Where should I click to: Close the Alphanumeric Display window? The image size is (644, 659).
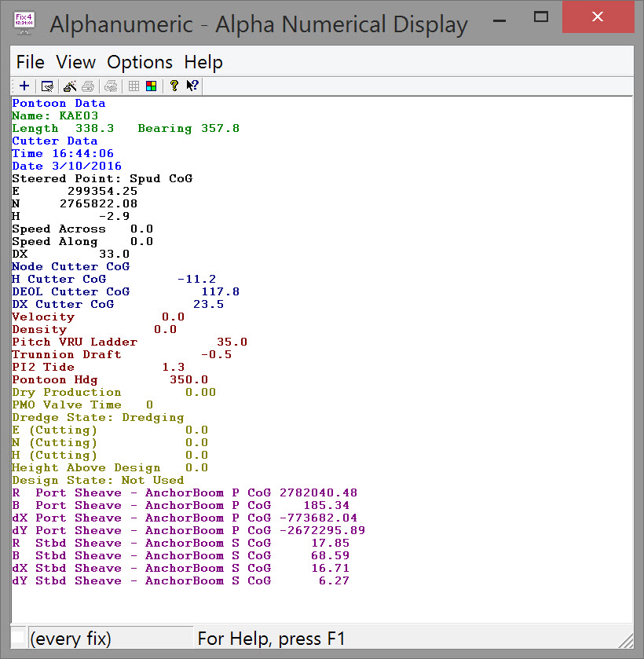coord(598,17)
